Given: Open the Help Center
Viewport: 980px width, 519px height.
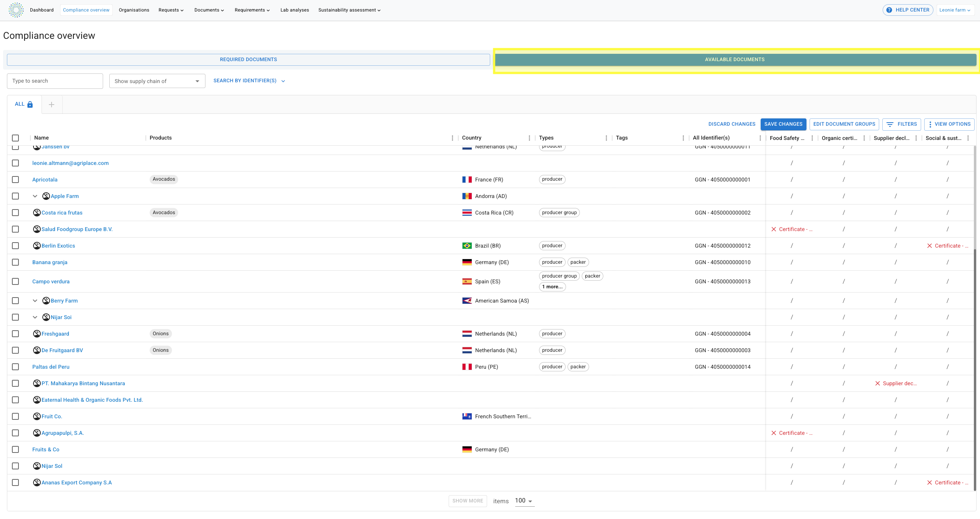Looking at the screenshot, I should [908, 10].
